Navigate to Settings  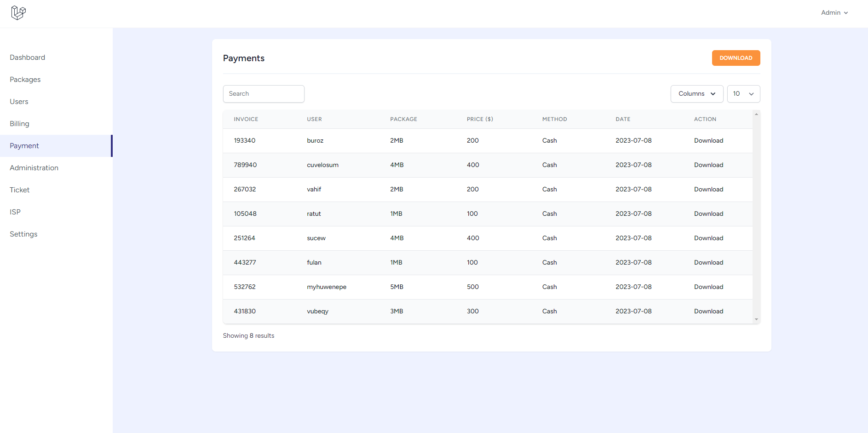click(x=23, y=234)
